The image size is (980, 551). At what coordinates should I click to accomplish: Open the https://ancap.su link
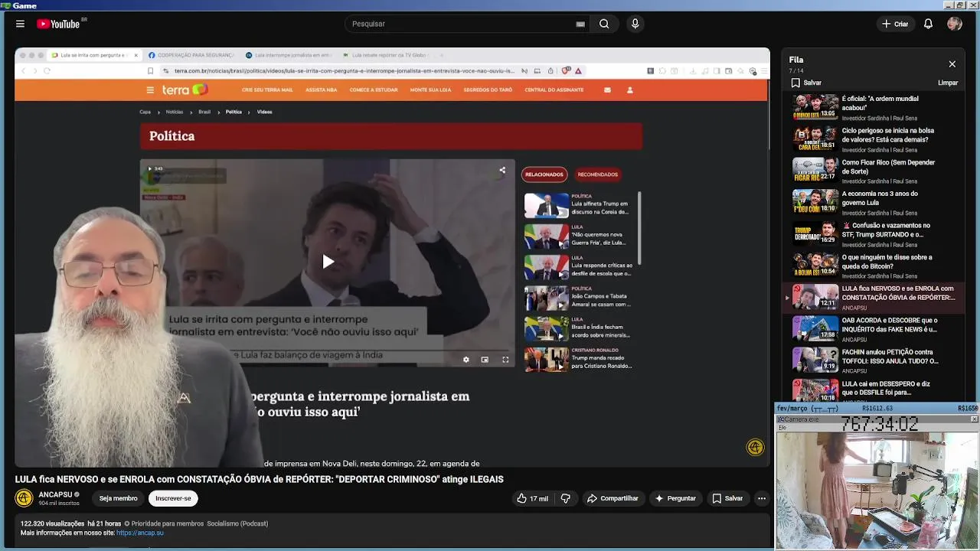(140, 533)
